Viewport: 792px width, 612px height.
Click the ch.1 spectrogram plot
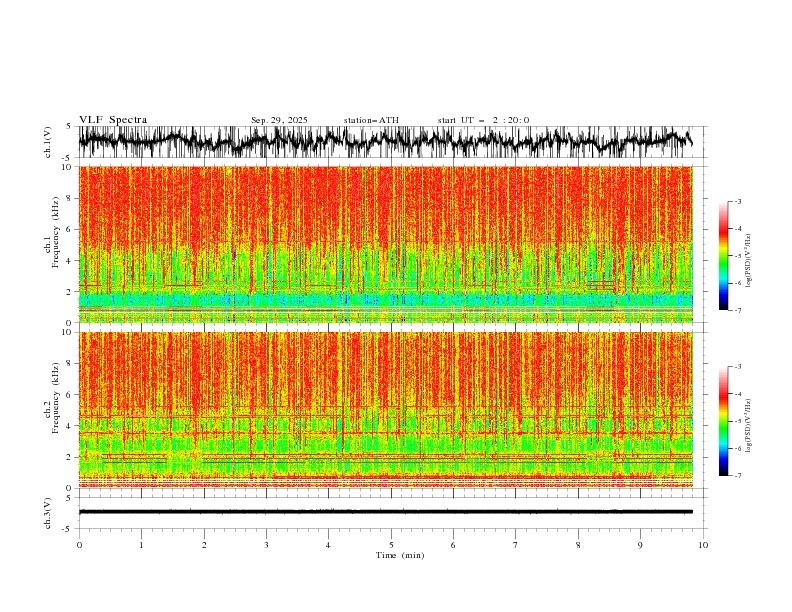[386, 244]
